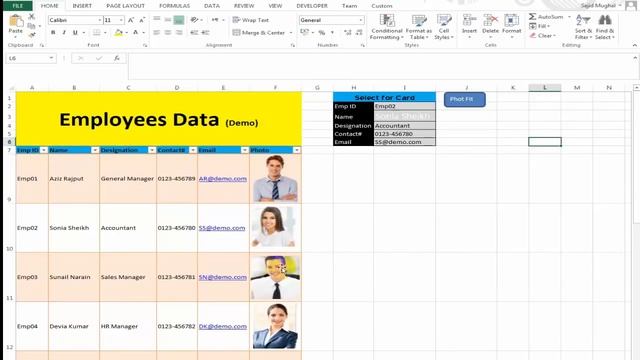Toggle Underline formatting

coord(75,33)
